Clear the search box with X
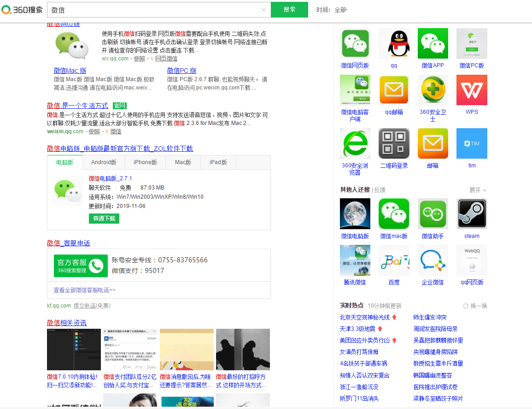Viewport: 532px width, 409px height. [263, 10]
